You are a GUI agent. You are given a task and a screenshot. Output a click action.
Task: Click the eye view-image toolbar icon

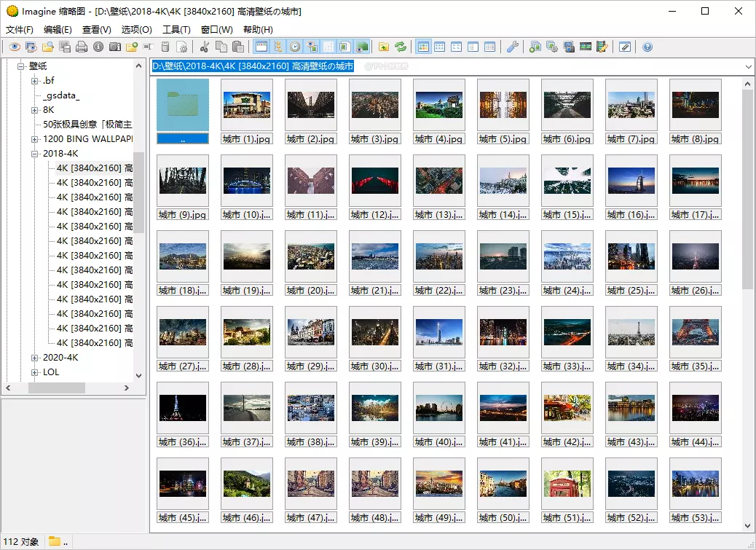click(x=15, y=47)
